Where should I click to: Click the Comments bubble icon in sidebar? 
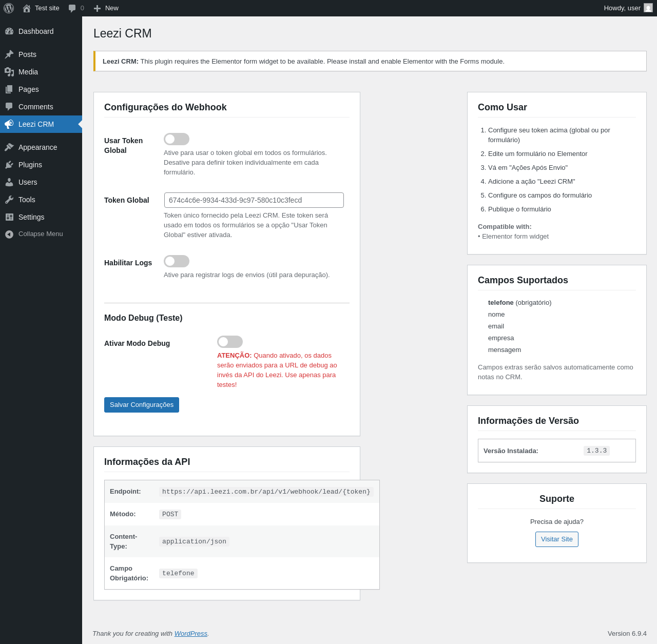point(9,107)
